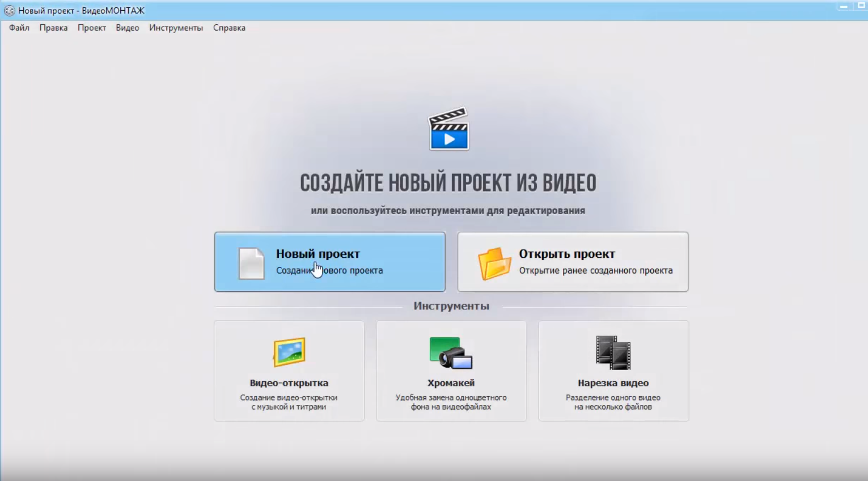Image resolution: width=868 pixels, height=481 pixels.
Task: Click the Открыть проект button
Action: (x=573, y=262)
